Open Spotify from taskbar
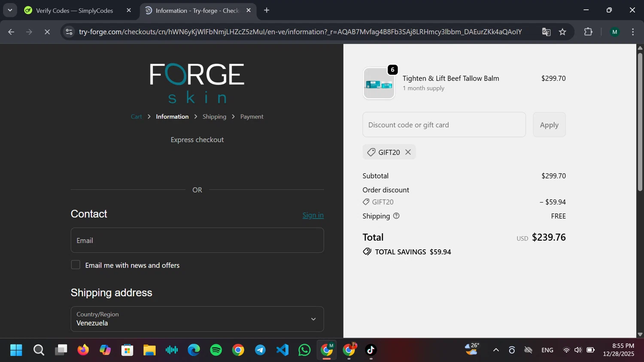The width and height of the screenshot is (644, 362). point(216,350)
